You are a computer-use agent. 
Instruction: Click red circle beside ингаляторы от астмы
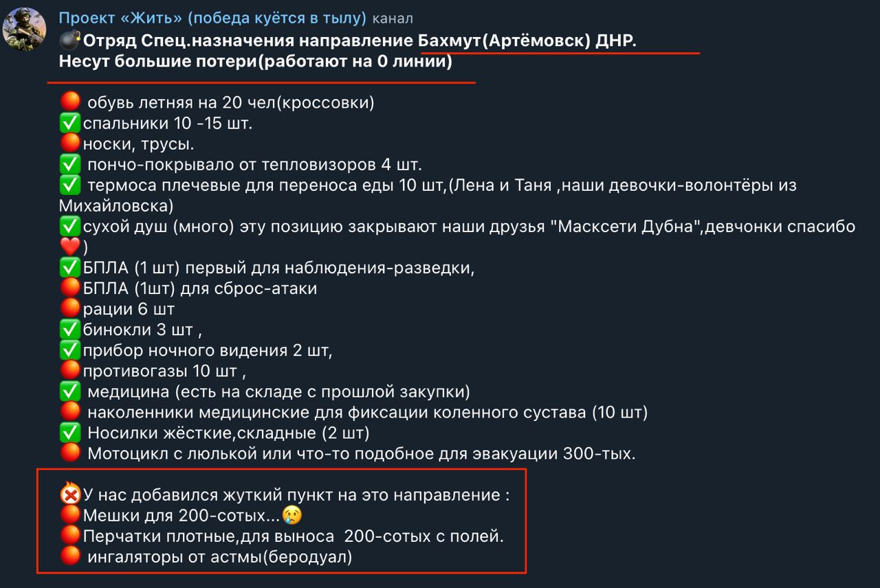click(x=70, y=556)
